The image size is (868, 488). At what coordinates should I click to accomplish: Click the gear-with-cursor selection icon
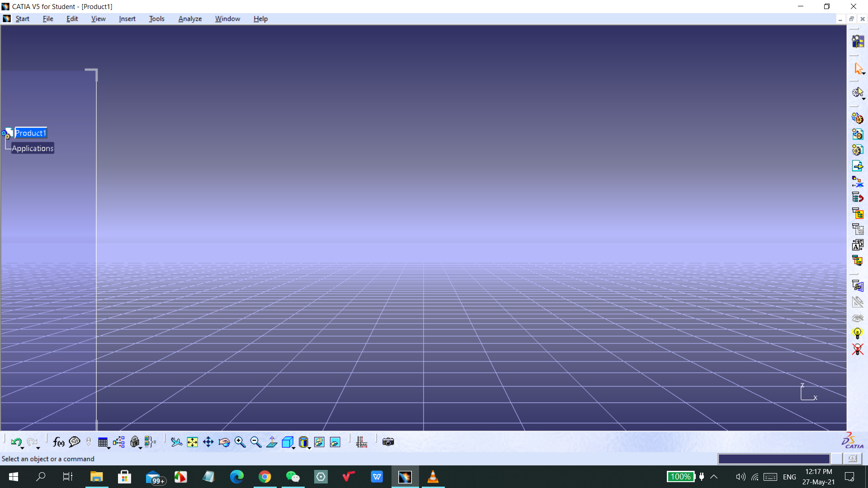(857, 93)
